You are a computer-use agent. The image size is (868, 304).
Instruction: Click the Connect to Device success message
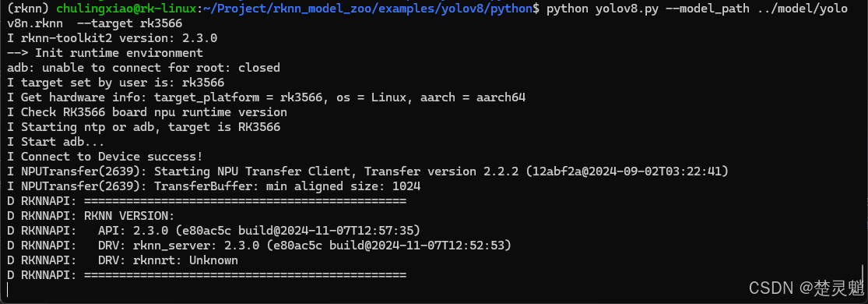105,157
